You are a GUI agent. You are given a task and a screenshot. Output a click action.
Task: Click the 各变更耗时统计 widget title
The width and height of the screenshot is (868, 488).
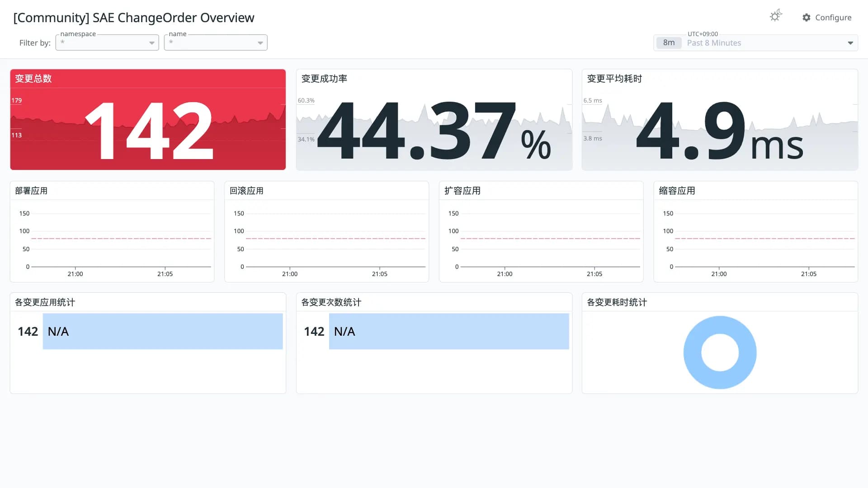click(617, 302)
